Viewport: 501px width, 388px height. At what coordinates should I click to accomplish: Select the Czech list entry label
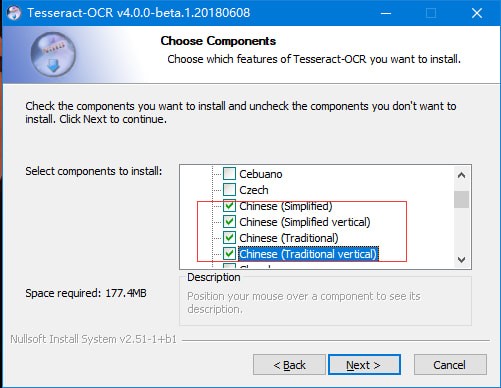point(254,190)
